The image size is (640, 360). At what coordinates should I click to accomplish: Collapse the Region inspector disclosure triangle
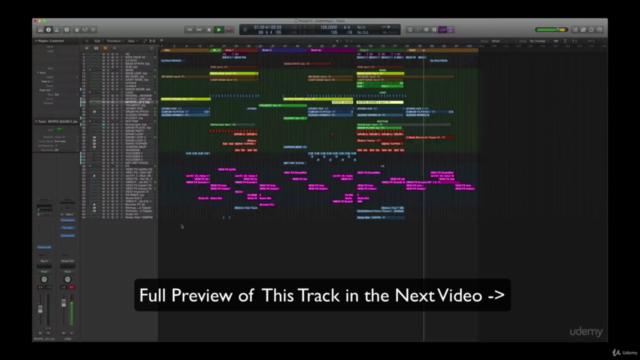click(x=36, y=41)
